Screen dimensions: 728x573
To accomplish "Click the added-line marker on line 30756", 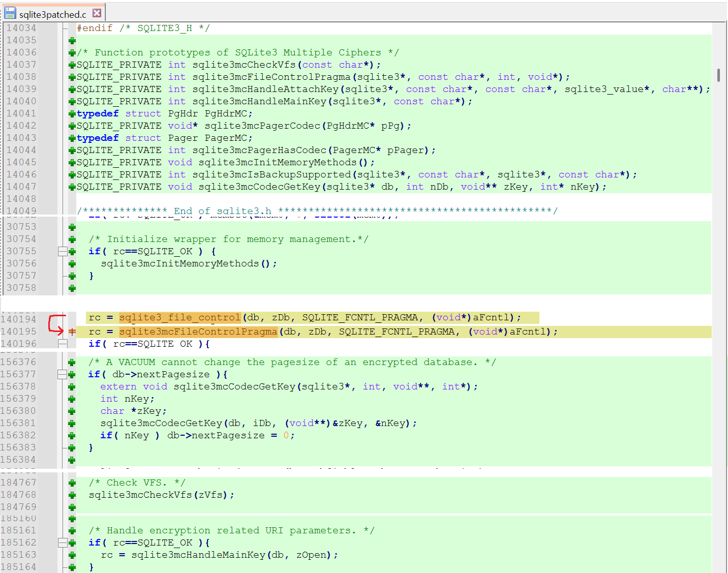I will (x=72, y=264).
